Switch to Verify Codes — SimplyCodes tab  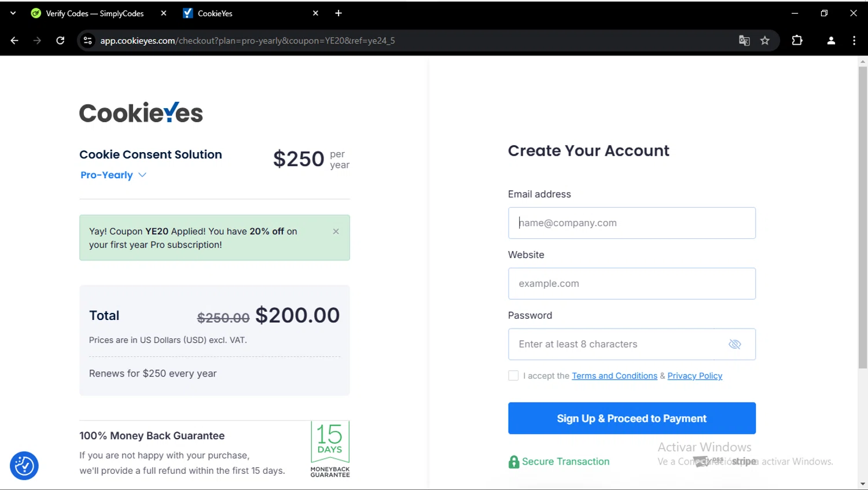95,13
